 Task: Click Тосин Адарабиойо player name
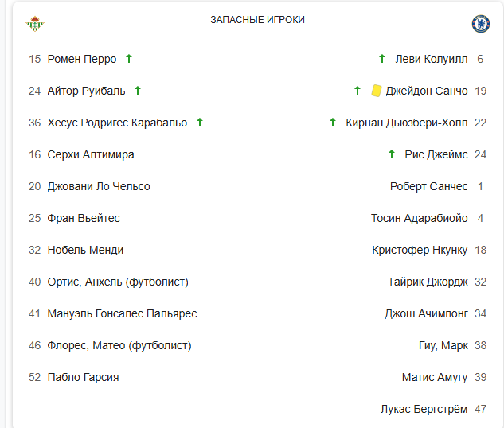419,218
